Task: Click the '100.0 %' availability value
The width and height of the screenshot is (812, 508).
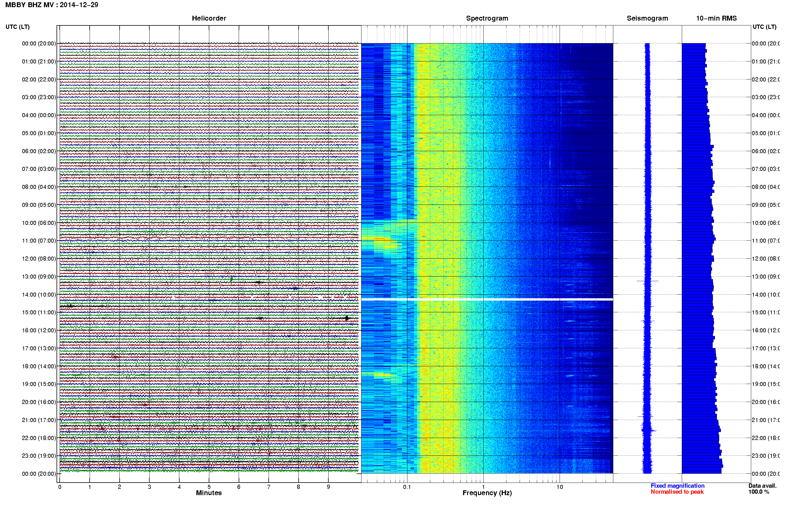Action: (x=759, y=492)
